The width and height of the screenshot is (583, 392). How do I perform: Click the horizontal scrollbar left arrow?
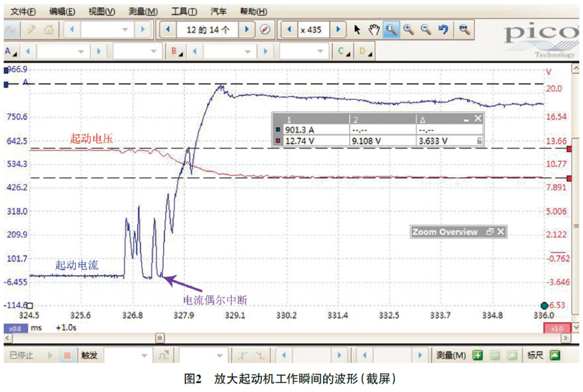click(8, 338)
